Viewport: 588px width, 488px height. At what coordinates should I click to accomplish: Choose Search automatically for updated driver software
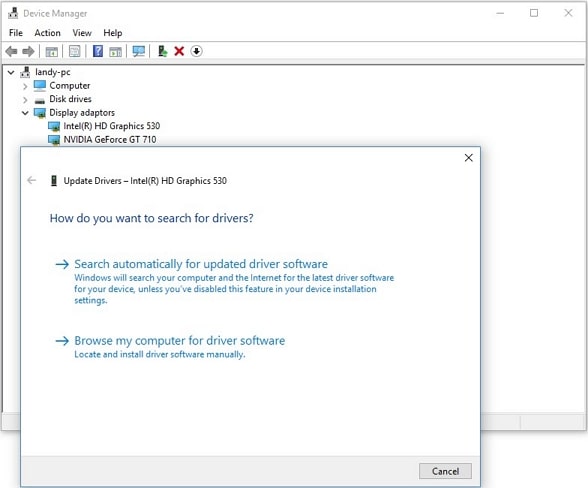(201, 264)
